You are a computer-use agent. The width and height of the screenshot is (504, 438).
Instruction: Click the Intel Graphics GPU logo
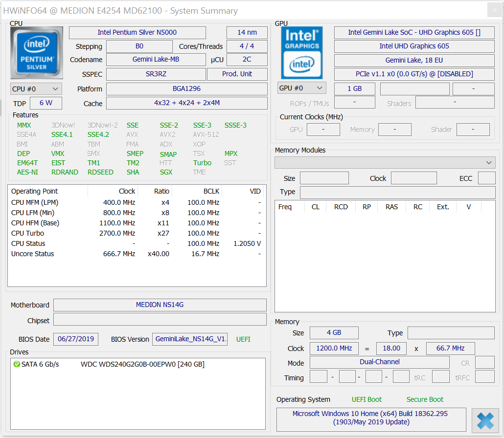coord(302,53)
